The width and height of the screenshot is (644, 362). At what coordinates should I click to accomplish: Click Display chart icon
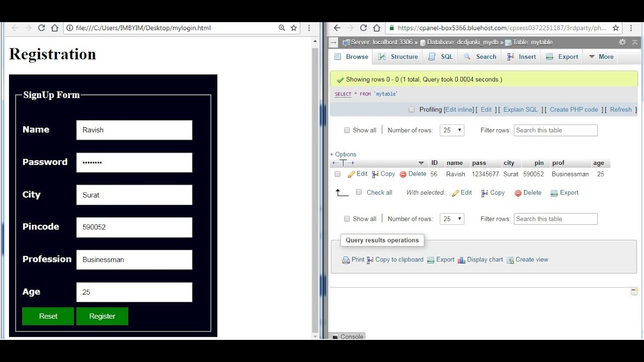point(461,260)
